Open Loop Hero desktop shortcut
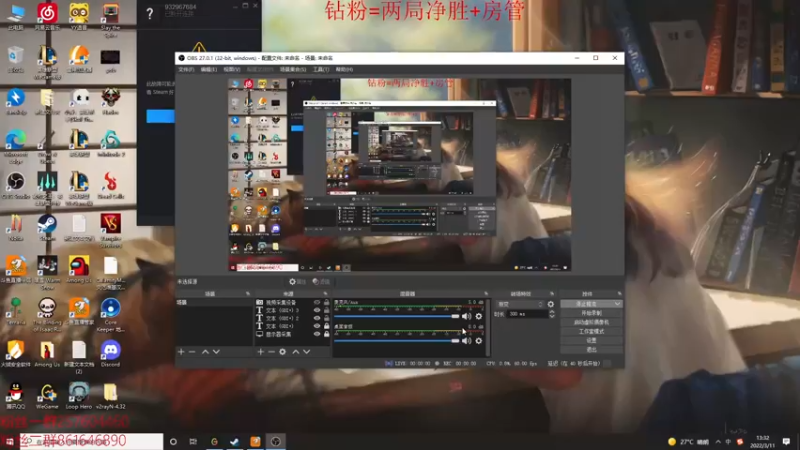 point(79,396)
